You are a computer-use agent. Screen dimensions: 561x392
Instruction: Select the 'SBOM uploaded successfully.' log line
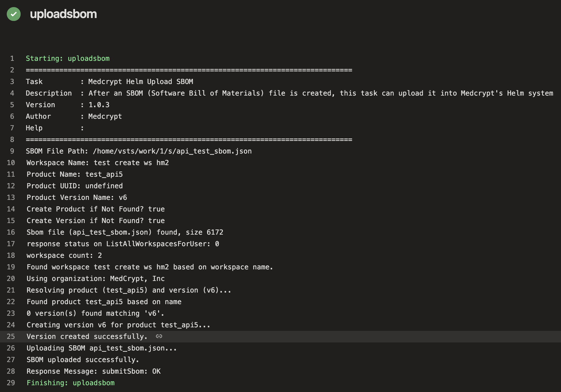[x=82, y=359]
